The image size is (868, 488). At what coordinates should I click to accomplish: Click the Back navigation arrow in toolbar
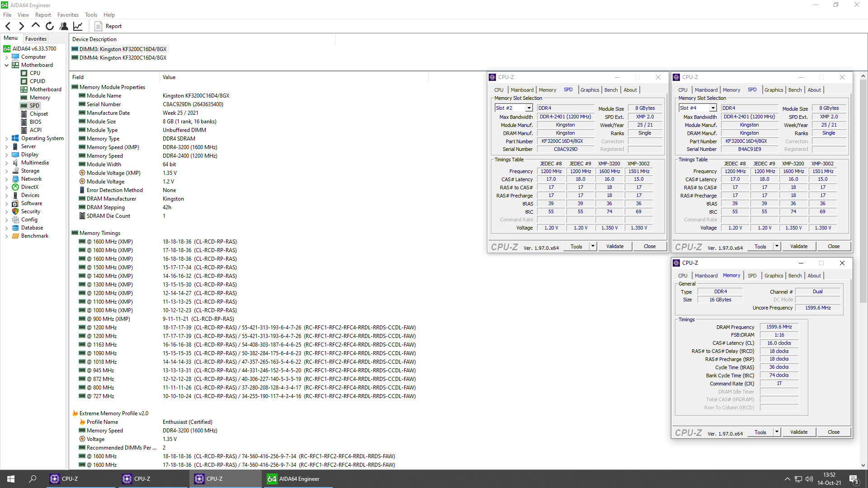(8, 26)
